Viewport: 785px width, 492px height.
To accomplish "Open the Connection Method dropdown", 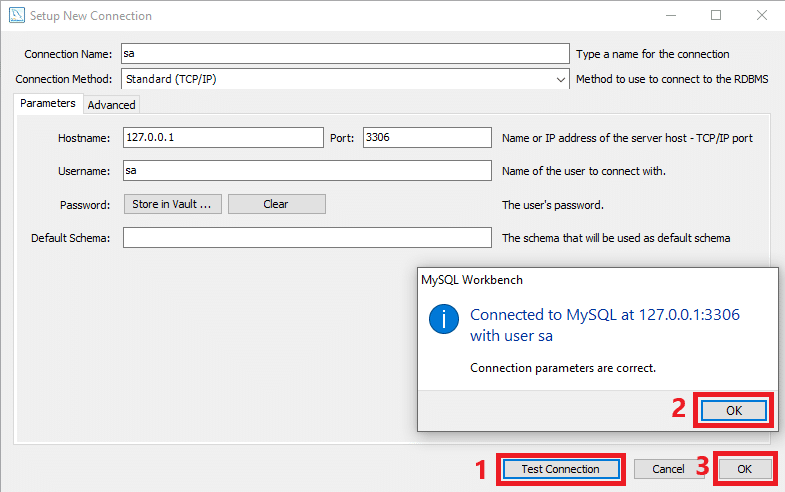I will [x=345, y=79].
